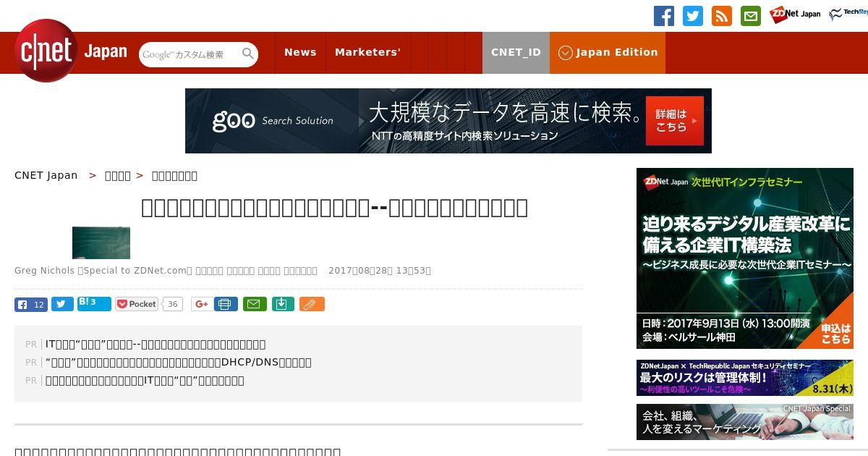Bookmark article with Hatena B! button
This screenshot has height=456, width=868.
click(94, 303)
